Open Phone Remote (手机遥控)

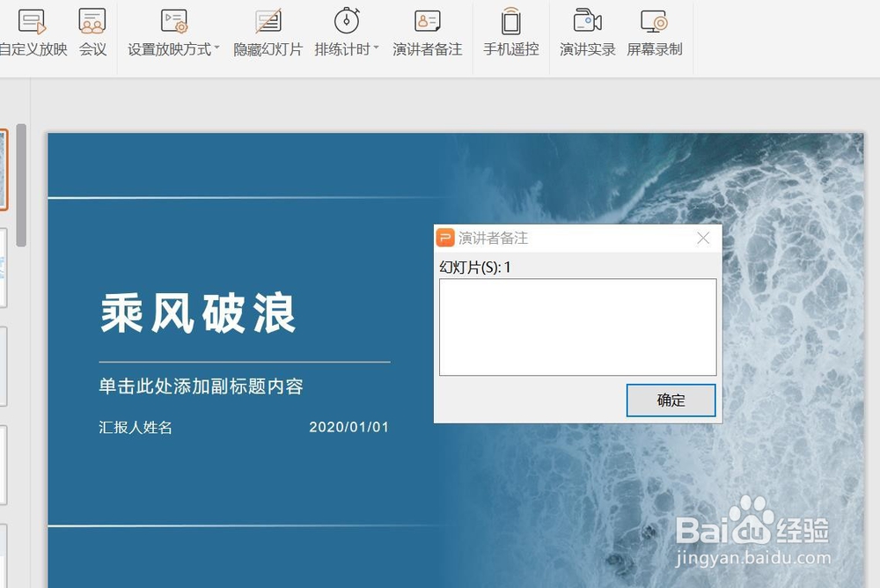click(510, 33)
